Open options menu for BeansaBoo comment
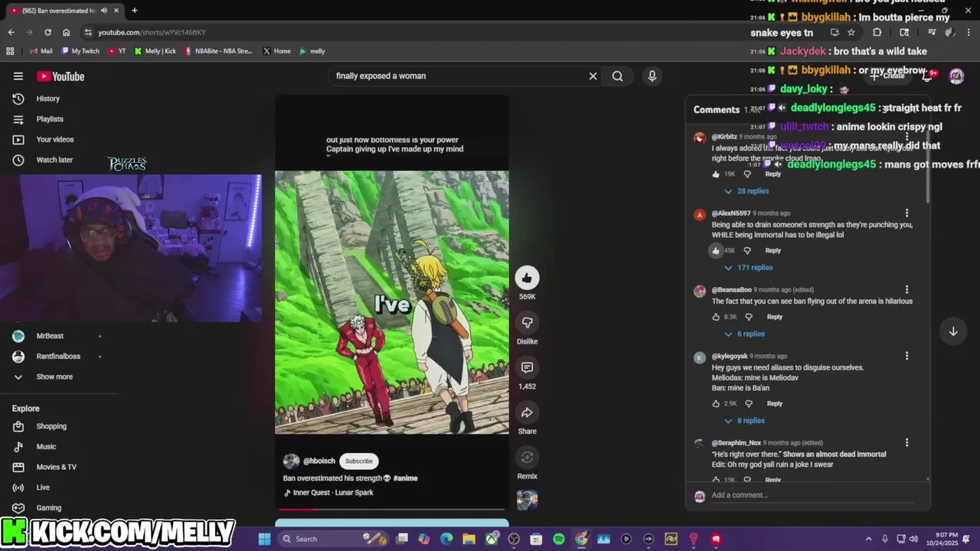The height and width of the screenshot is (551, 980). (906, 290)
